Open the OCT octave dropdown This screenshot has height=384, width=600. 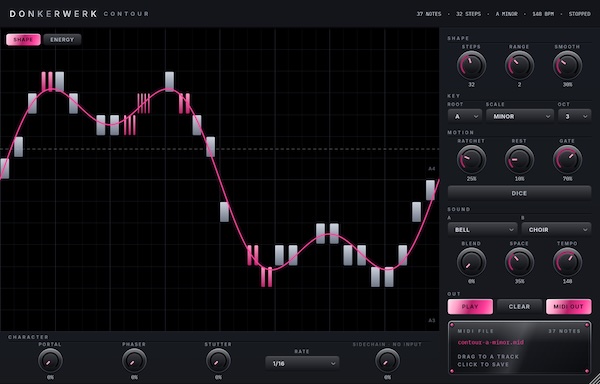[574, 116]
